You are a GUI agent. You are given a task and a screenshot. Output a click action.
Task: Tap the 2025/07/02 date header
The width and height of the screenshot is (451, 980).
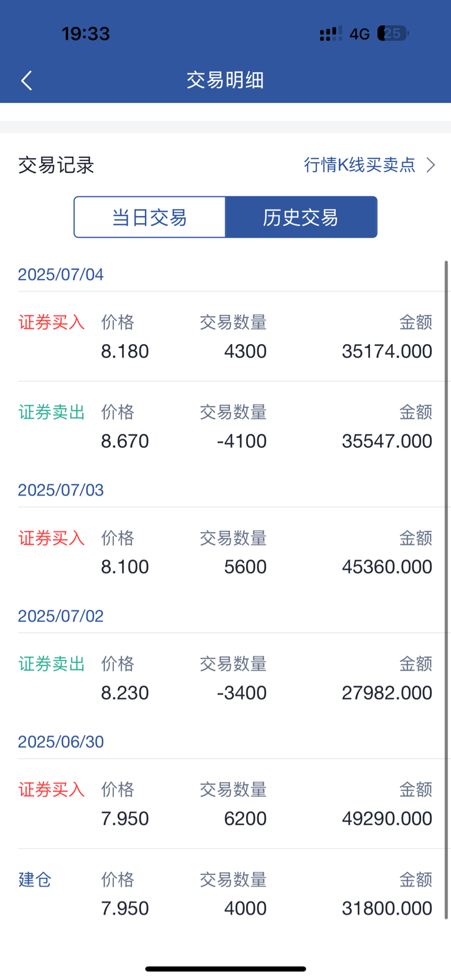60,616
